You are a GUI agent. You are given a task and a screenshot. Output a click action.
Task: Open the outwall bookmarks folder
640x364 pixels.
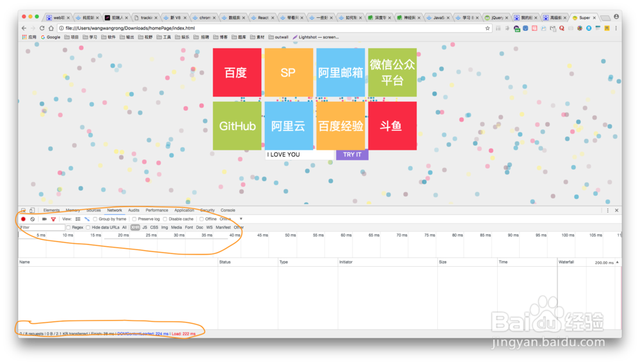point(278,37)
